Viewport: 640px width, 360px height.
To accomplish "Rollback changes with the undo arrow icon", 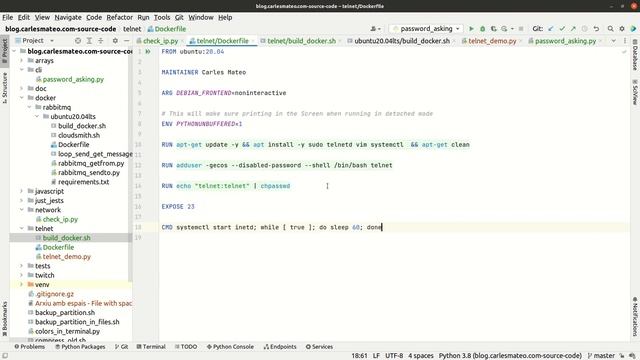I will pos(596,29).
